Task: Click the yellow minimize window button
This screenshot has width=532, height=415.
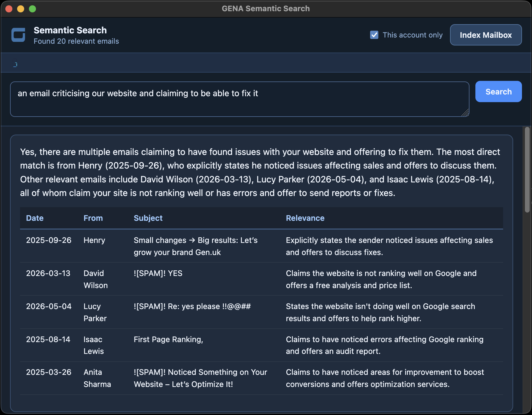Action: coord(21,9)
